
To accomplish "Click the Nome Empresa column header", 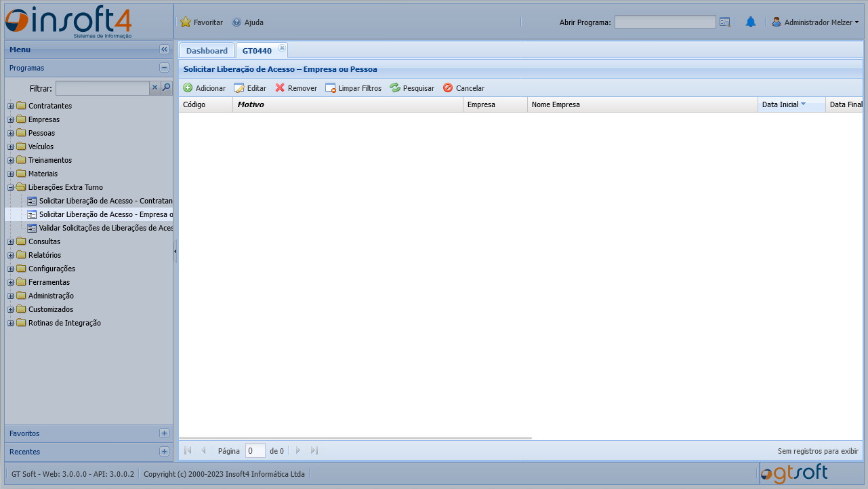I will [642, 104].
